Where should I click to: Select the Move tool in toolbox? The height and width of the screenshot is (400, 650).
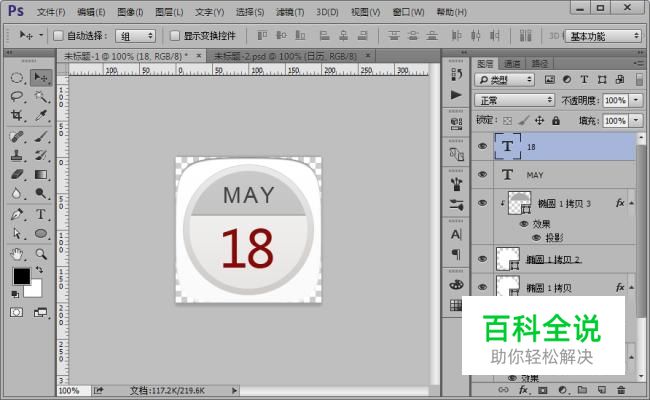click(41, 78)
